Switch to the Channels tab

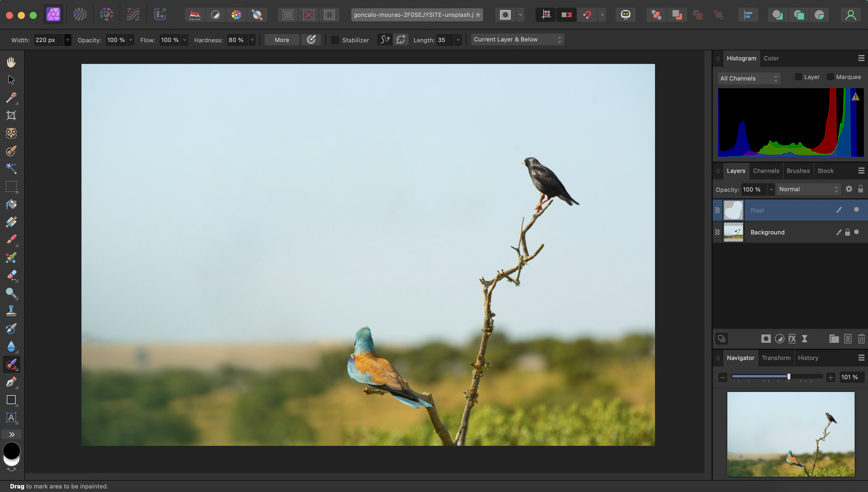coord(765,171)
